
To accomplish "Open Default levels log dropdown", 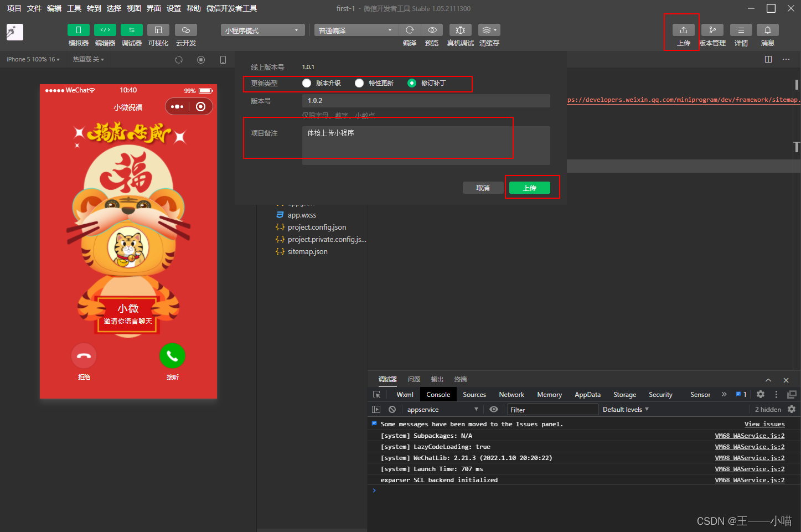I will tap(626, 410).
